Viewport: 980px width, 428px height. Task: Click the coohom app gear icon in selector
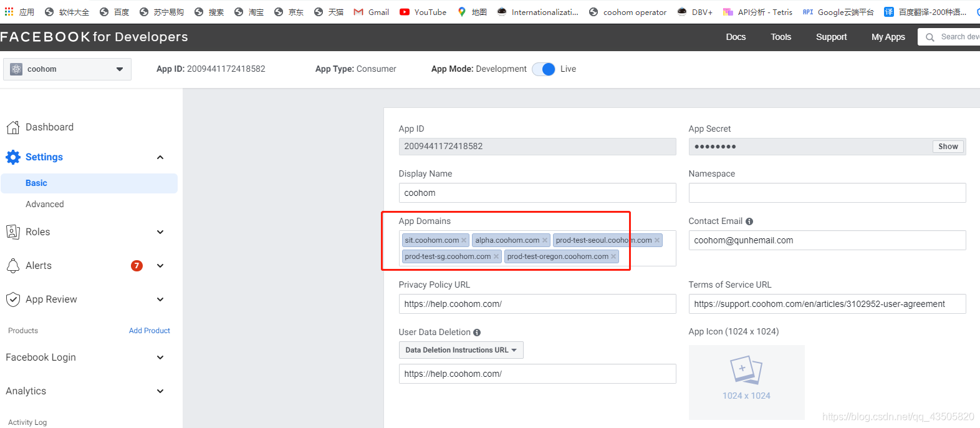[x=16, y=69]
